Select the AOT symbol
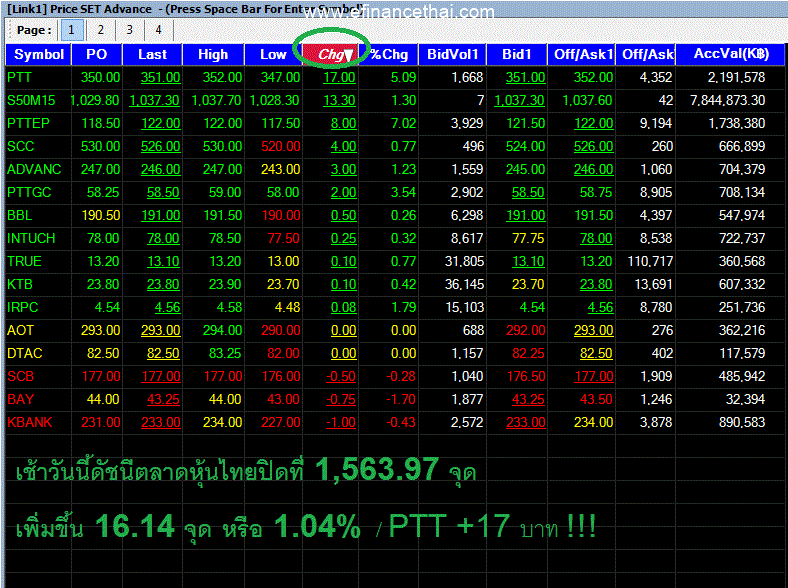 coord(20,331)
